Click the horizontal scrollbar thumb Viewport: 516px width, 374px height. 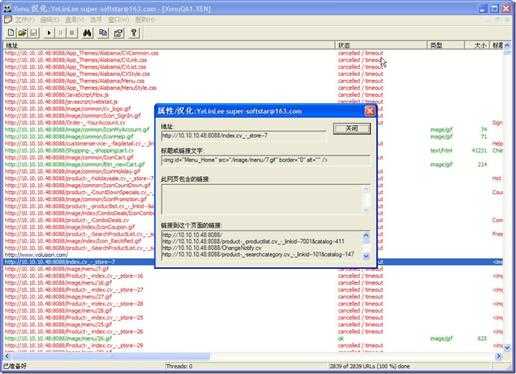click(x=110, y=356)
